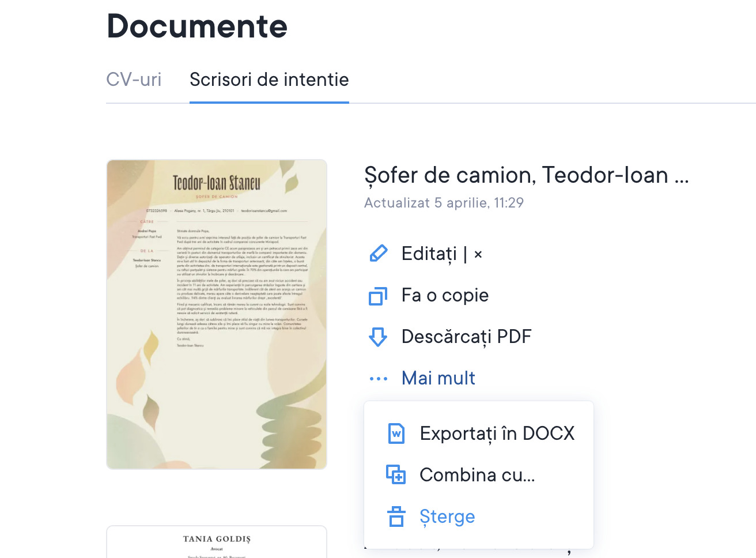Screen dimensions: 756x558
Task: Click the × symbol next to Editați
Action: (478, 254)
